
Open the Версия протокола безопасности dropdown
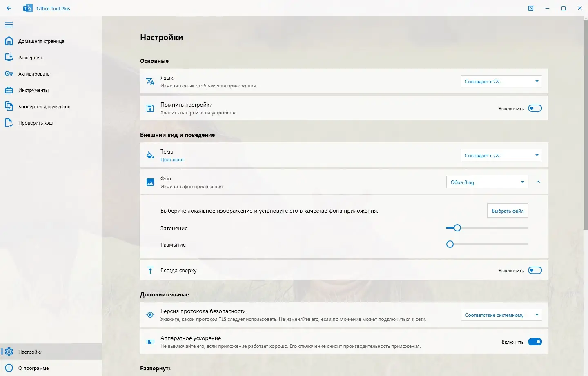[x=501, y=315]
